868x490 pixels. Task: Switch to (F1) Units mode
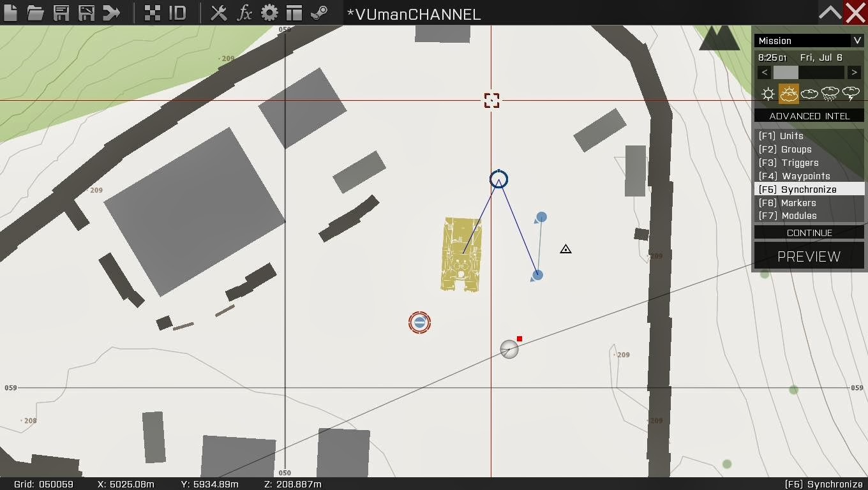[x=809, y=136]
